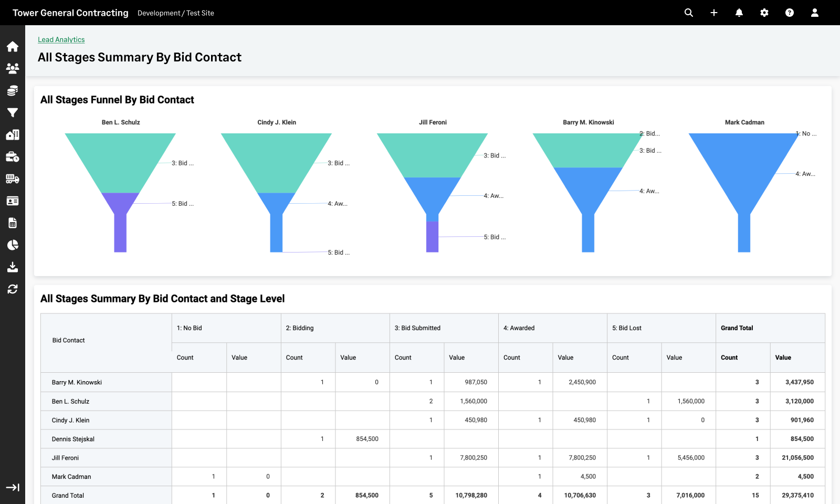Trigger the sync refresh sidebar icon
Screen dimensions: 840x504
(12, 289)
